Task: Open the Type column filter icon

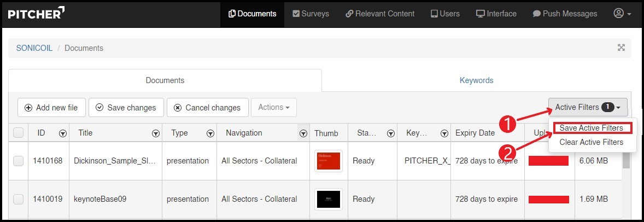Action: pos(210,133)
